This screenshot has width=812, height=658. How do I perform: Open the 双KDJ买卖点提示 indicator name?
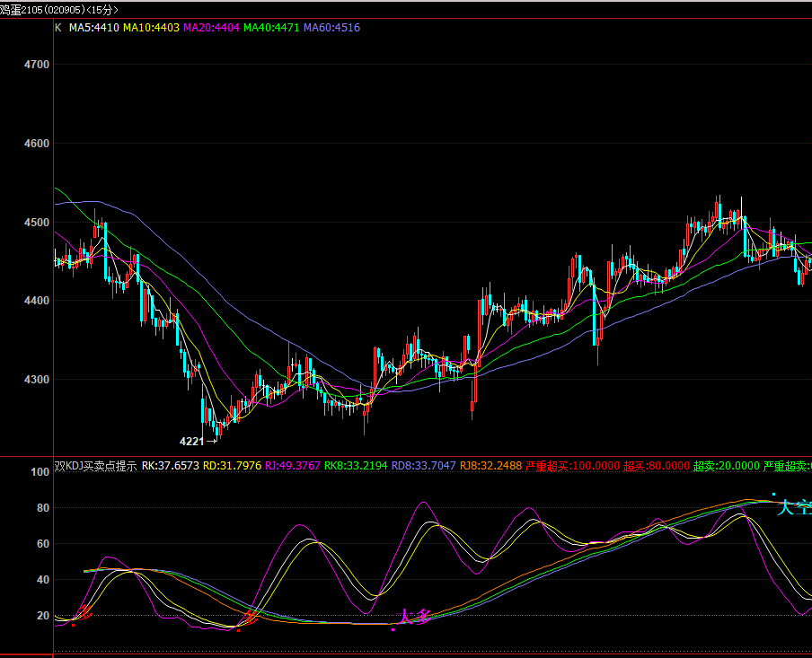click(96, 466)
